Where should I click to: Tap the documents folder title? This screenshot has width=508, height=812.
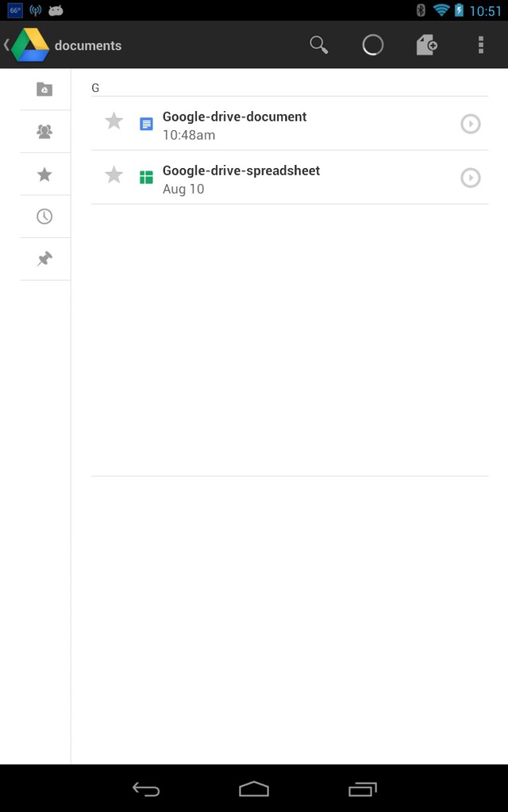pos(88,45)
